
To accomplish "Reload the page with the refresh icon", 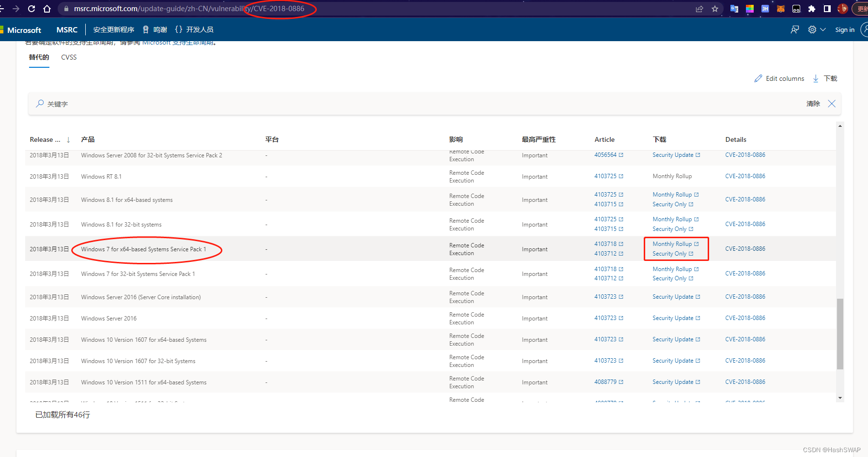I will tap(31, 9).
